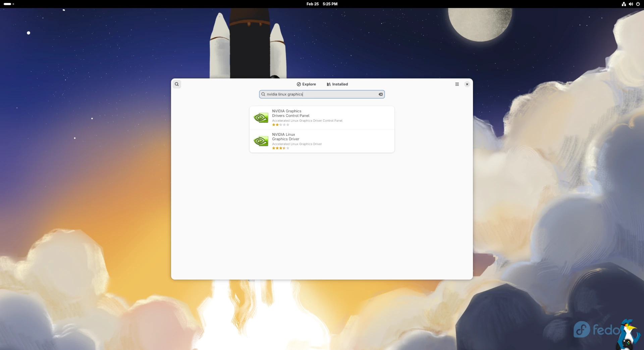644x350 pixels.
Task: Open the Activities overview from the top bar
Action: (9, 4)
